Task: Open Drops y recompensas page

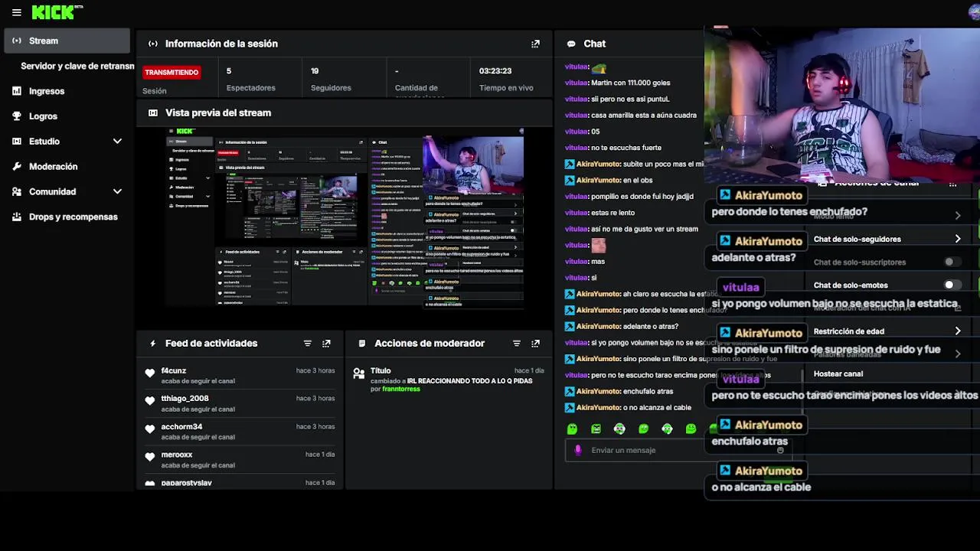Action: [73, 217]
